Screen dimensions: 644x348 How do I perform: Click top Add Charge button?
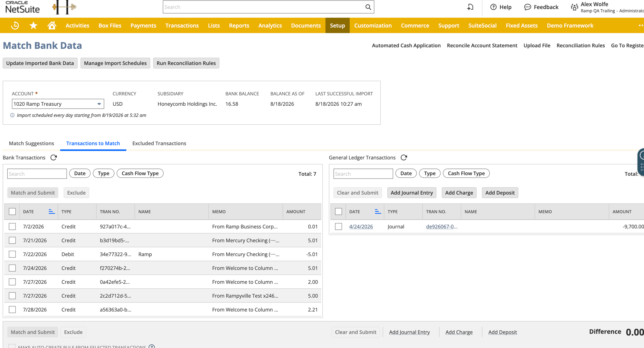(x=459, y=193)
